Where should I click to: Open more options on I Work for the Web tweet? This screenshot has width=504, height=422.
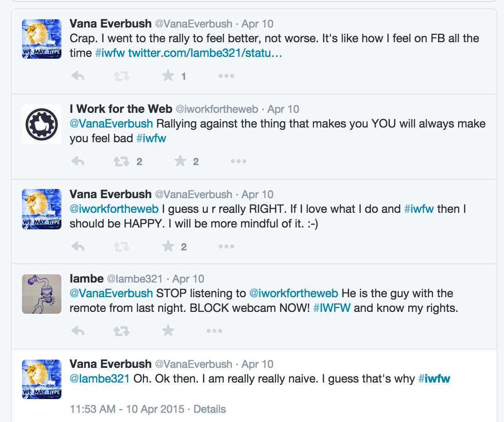238,161
